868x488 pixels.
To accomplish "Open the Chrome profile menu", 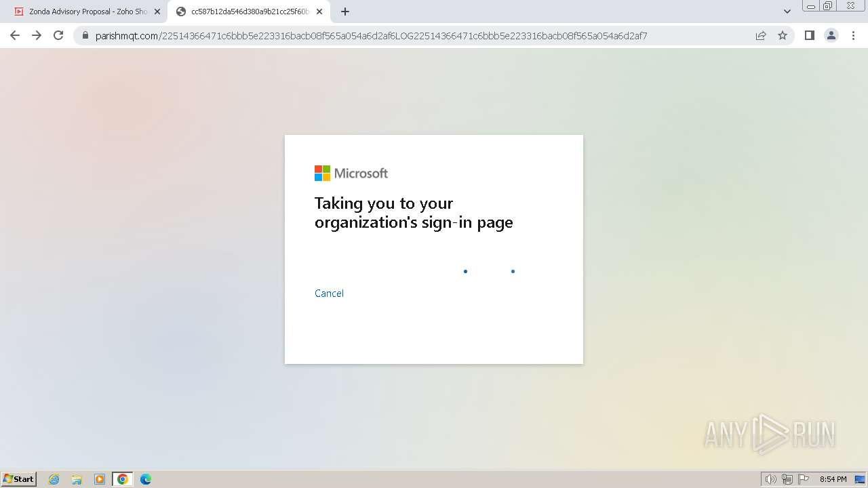I will [831, 35].
